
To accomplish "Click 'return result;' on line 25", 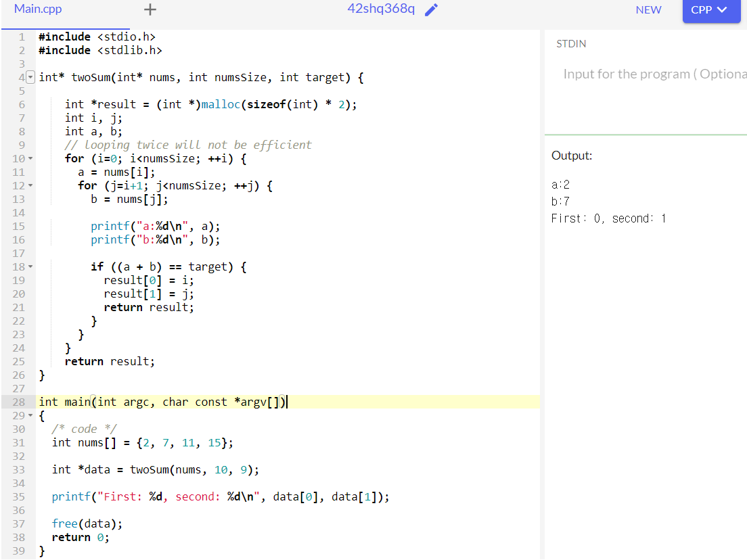I will [x=110, y=361].
